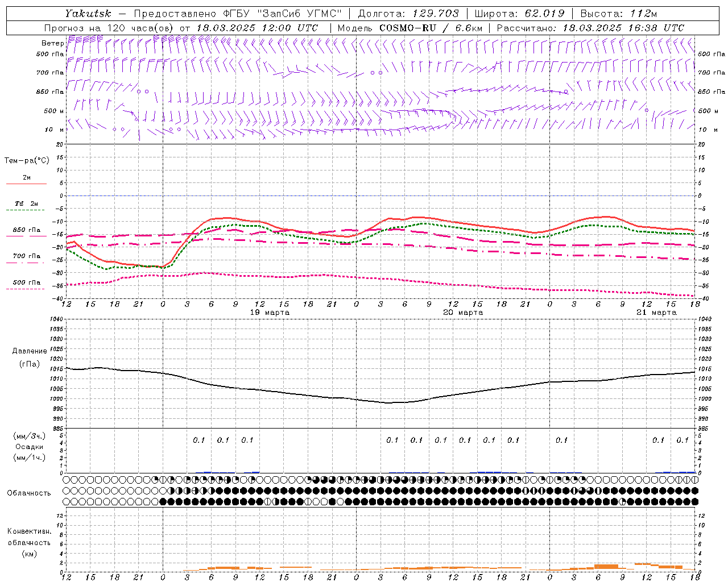Image resolution: width=728 pixels, height=582 pixels.
Task: Click the 21 марта date label
Action: [656, 313]
